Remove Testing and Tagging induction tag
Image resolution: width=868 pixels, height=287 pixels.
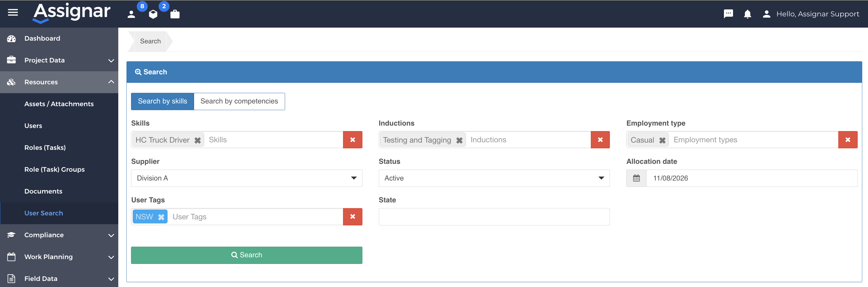(459, 140)
